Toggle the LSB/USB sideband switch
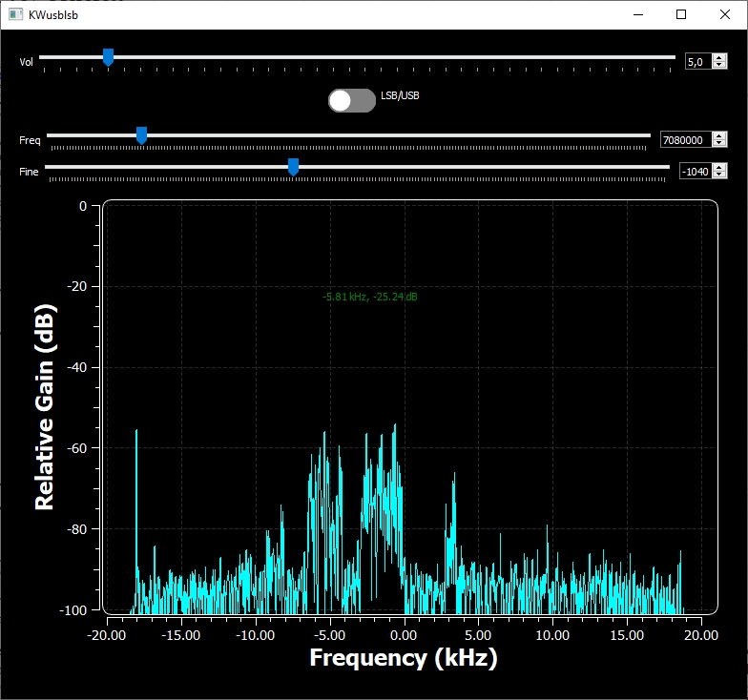 (x=351, y=100)
